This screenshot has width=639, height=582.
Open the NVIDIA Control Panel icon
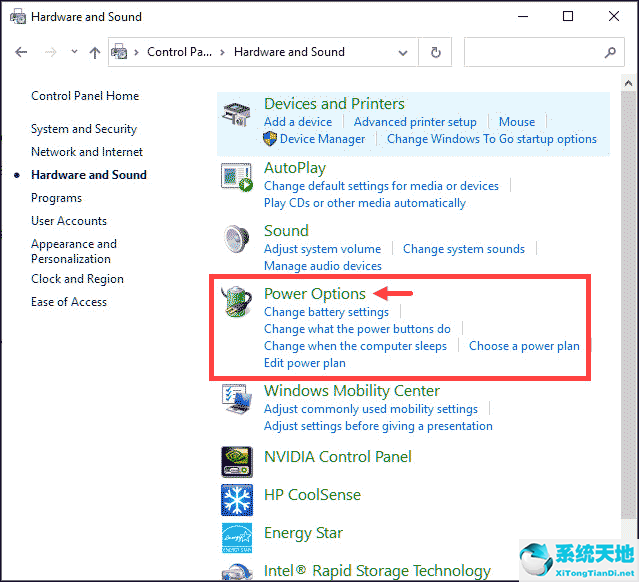point(237,460)
